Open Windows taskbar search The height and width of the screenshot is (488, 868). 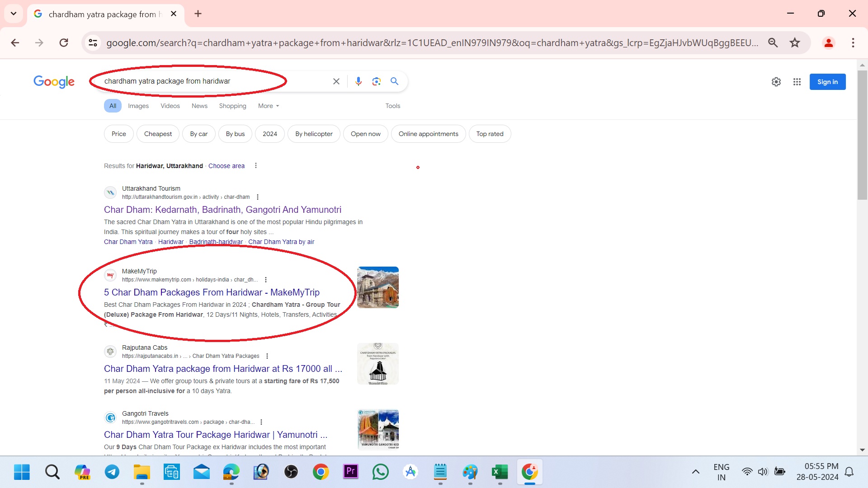pos(52,472)
